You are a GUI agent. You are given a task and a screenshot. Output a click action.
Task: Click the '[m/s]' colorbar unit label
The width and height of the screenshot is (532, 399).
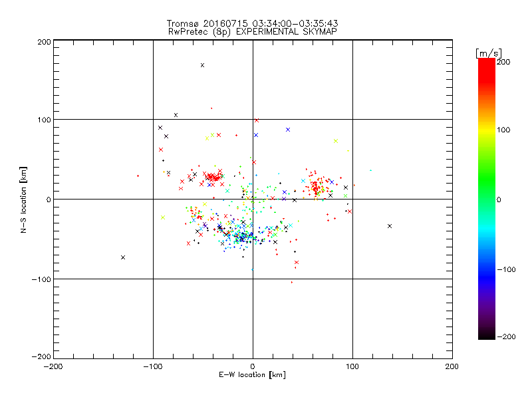[489, 53]
